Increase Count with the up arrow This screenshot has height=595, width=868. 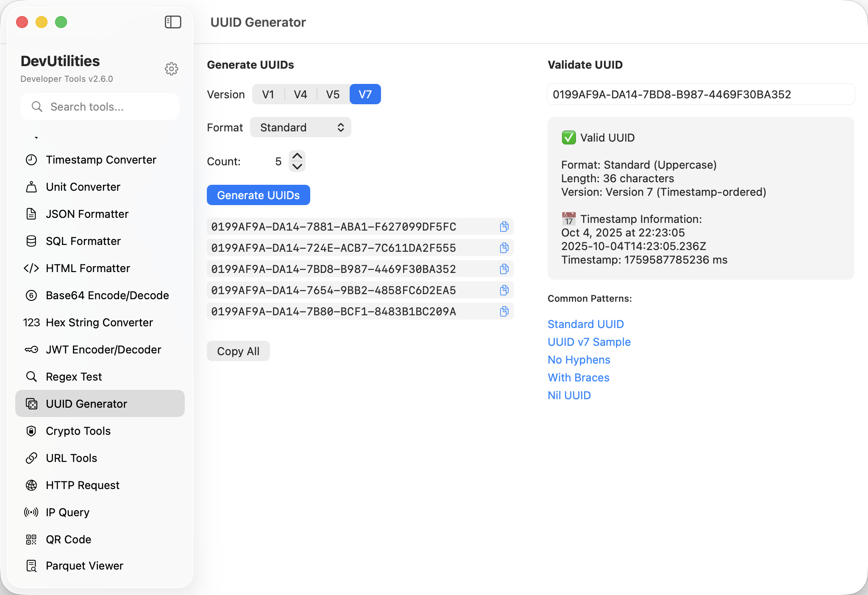point(298,156)
